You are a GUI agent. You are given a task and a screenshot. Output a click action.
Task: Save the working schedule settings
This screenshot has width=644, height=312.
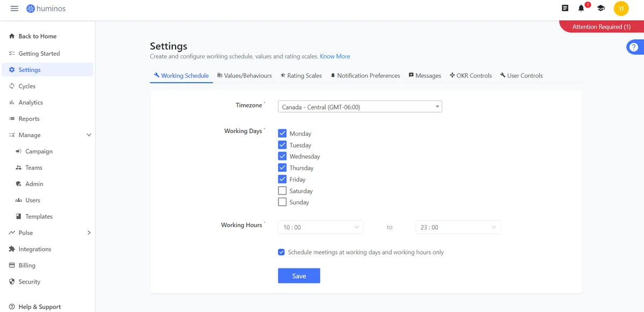coord(299,276)
